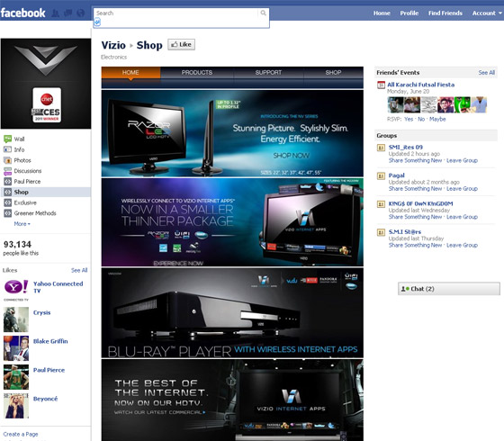Open the Chat (2) bar
Viewport: 504px width, 441px height.
click(449, 289)
